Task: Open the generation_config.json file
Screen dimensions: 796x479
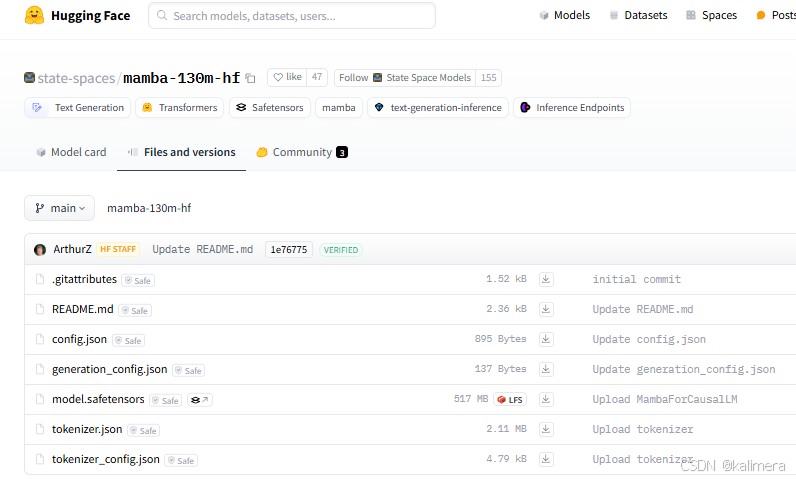Action: click(110, 369)
